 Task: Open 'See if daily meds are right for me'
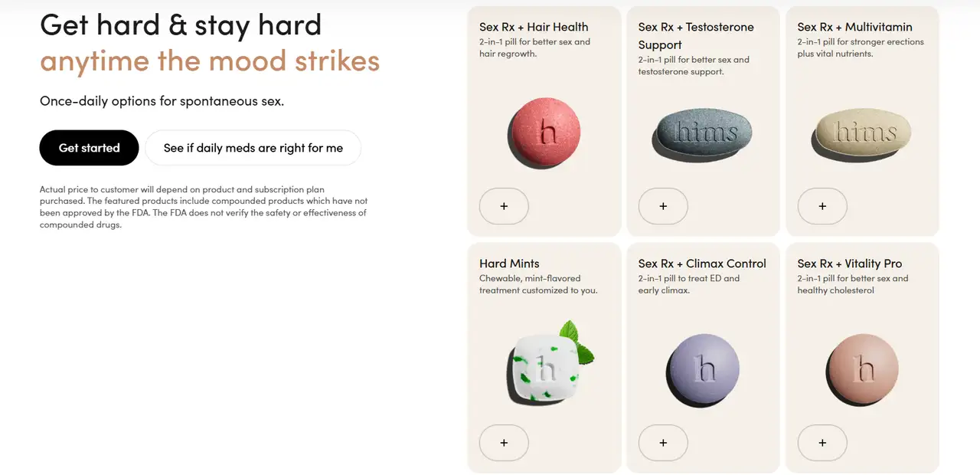(x=253, y=148)
